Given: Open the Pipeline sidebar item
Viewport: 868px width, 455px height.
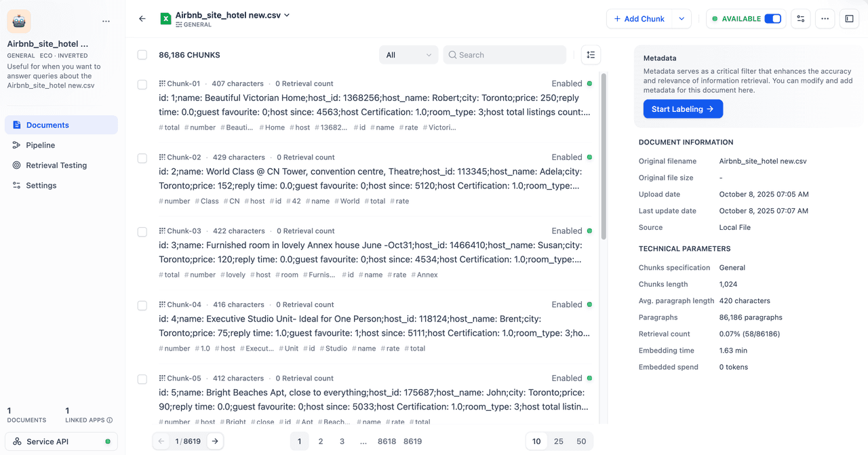Looking at the screenshot, I should (41, 145).
